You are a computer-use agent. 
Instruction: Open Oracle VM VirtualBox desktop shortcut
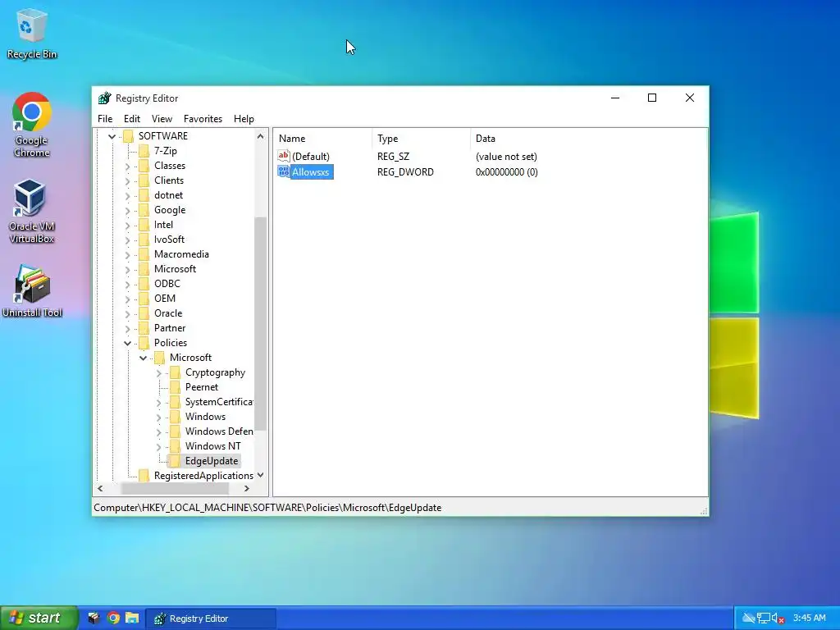pyautogui.click(x=32, y=211)
